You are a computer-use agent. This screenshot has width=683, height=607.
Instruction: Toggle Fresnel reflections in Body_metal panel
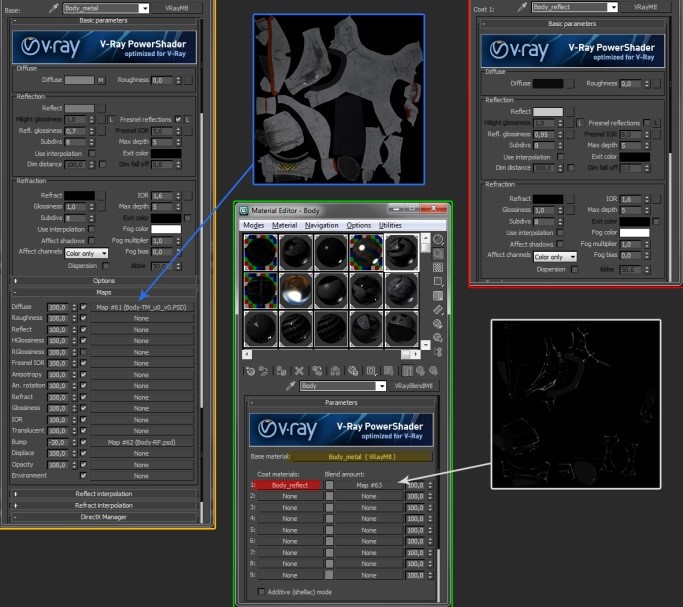point(178,119)
